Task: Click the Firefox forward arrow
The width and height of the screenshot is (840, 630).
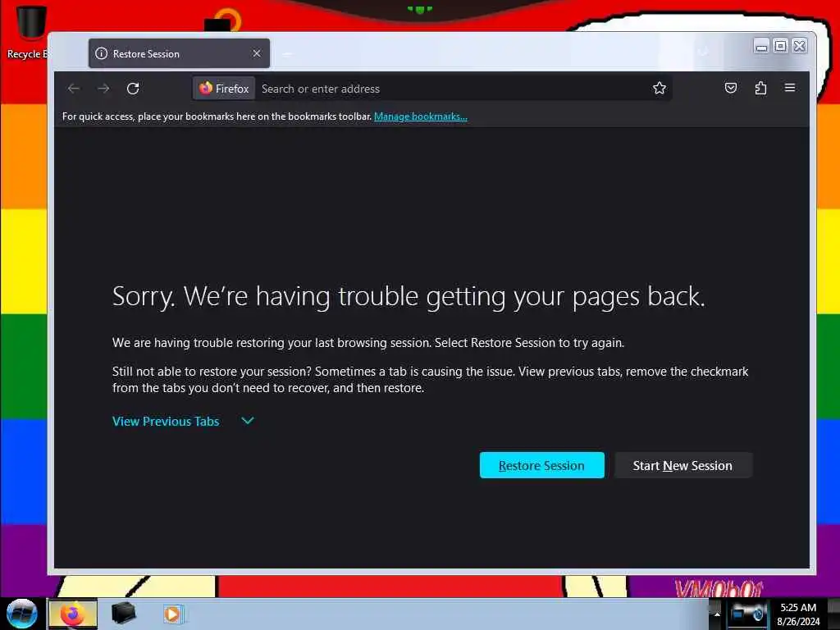Action: [103, 89]
